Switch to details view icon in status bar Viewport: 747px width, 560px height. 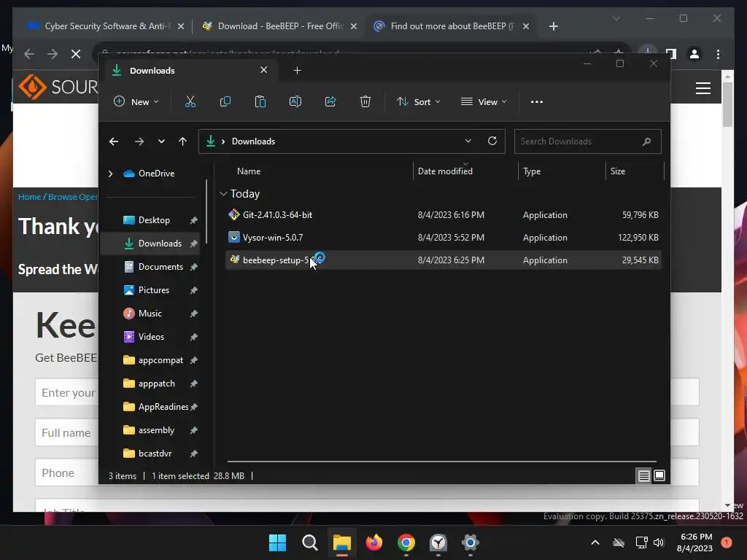643,475
